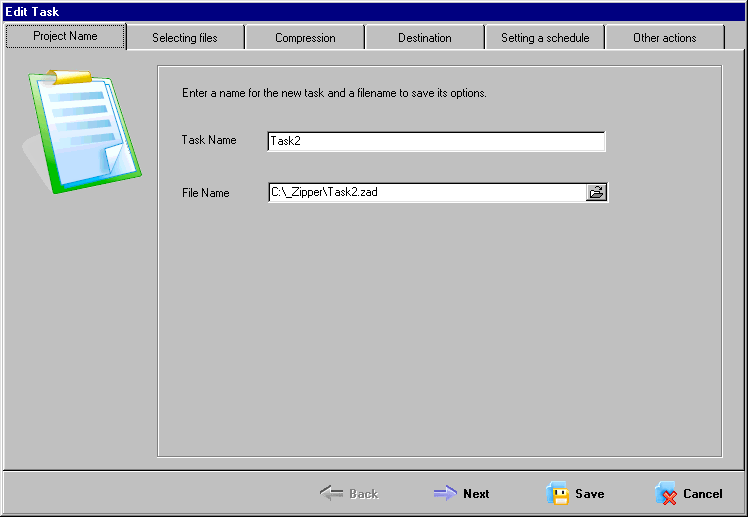The height and width of the screenshot is (517, 748).
Task: Click the greyed-out Back button
Action: (x=349, y=494)
